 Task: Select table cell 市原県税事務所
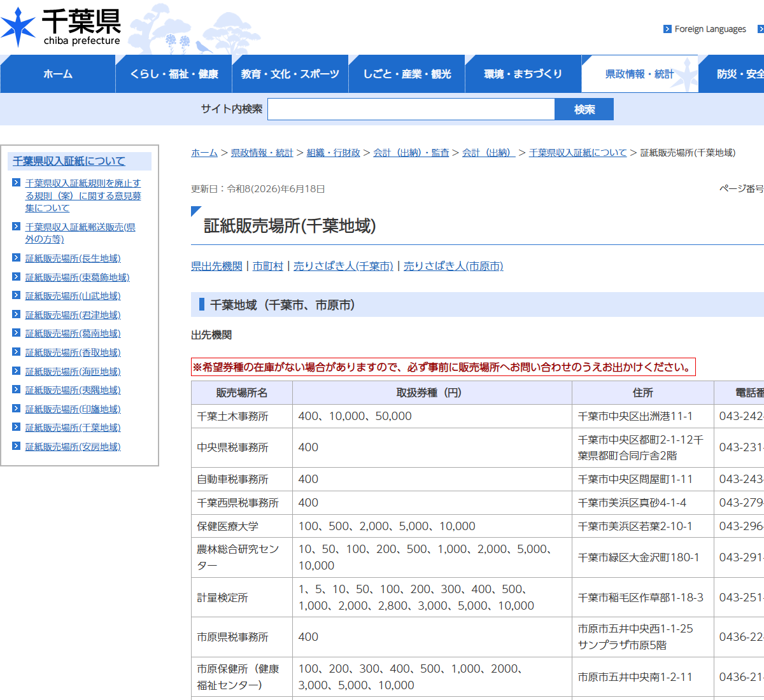click(242, 637)
